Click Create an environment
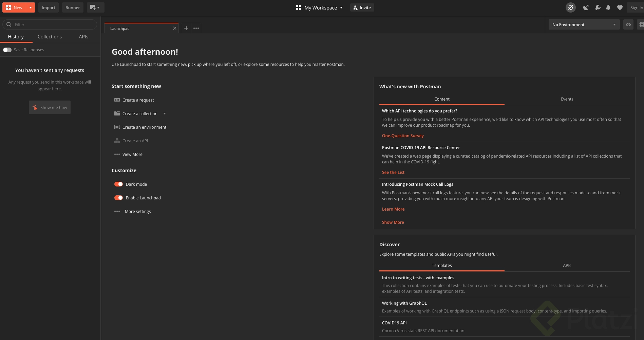 [x=144, y=127]
